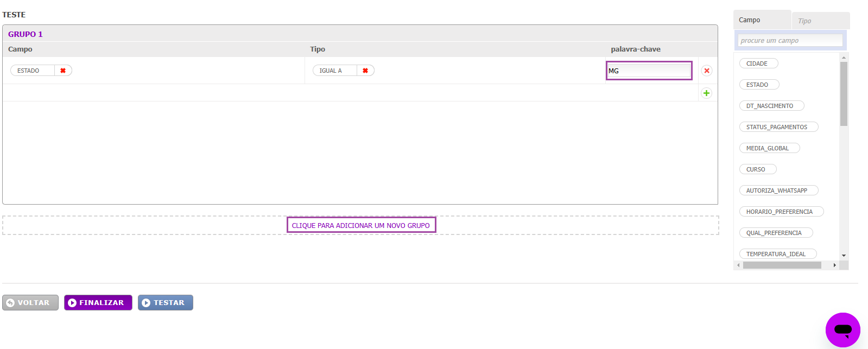Click the 'procure um campo' search box
Viewport: 868px width, 349px height.
click(790, 40)
